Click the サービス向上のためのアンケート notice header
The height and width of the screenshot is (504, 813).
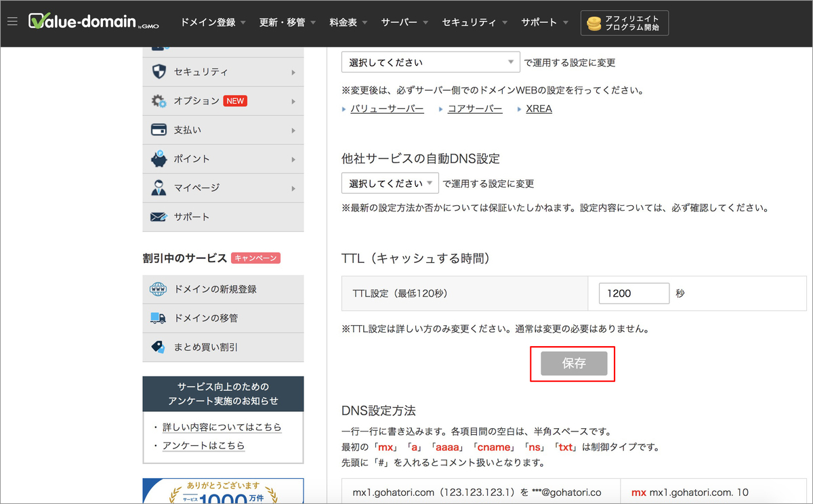tap(224, 394)
